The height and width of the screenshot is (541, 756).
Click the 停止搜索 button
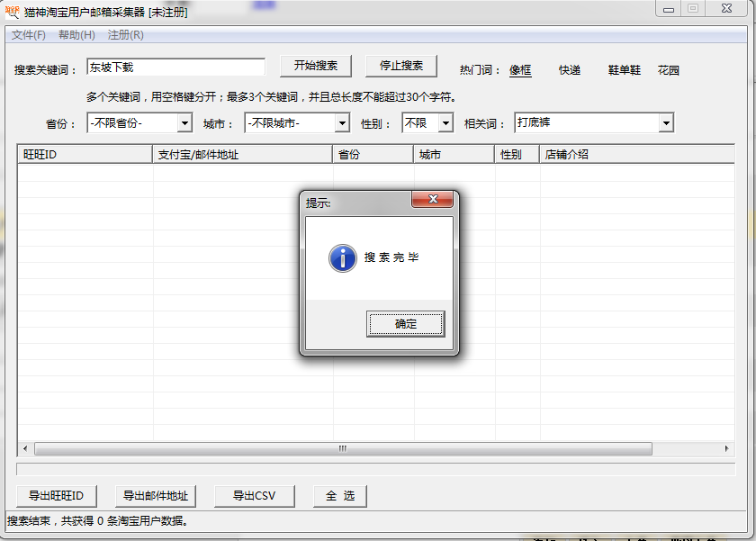tap(401, 66)
